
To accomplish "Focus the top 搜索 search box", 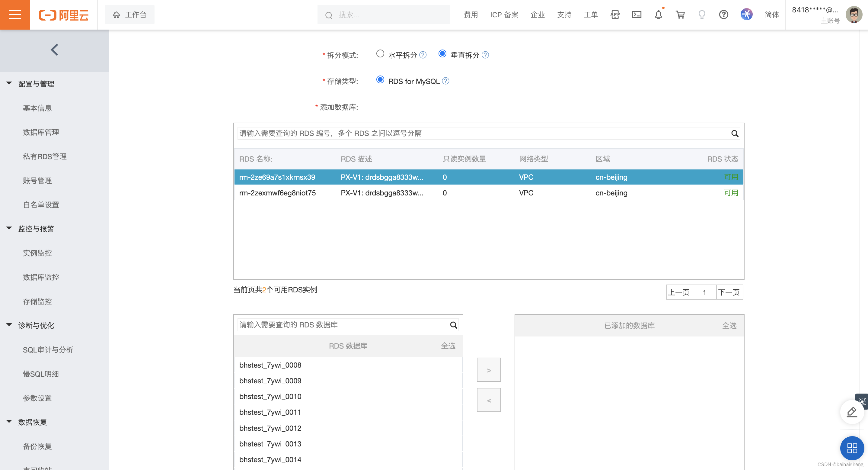I will 384,14.
